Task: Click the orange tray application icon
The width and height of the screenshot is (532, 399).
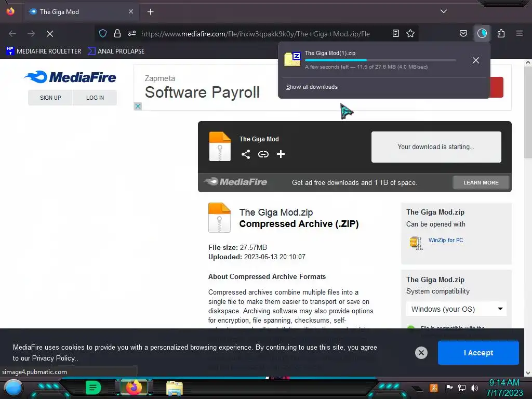Action: [434, 388]
